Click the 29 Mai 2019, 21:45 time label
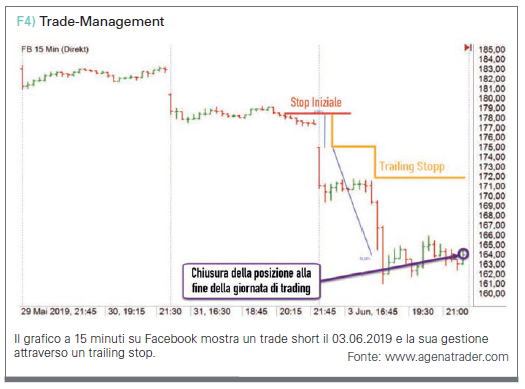Screen dimensions: 525x389 point(59,312)
